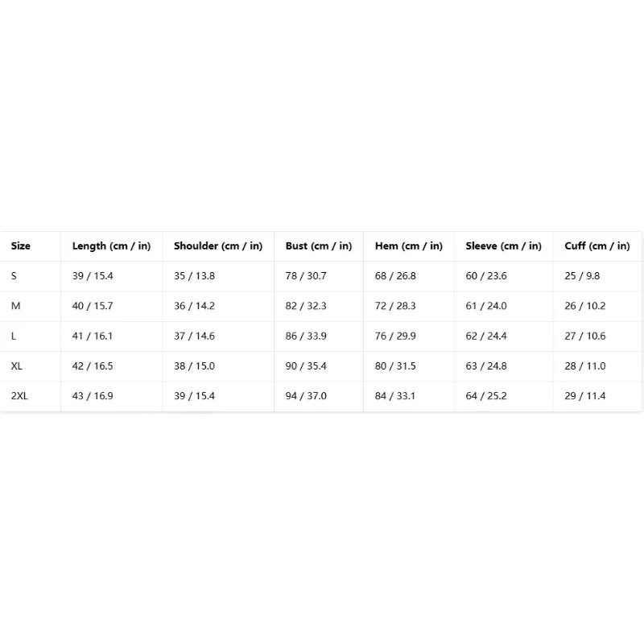
Task: Click the Cuff (cm / in) header
Action: [597, 246]
